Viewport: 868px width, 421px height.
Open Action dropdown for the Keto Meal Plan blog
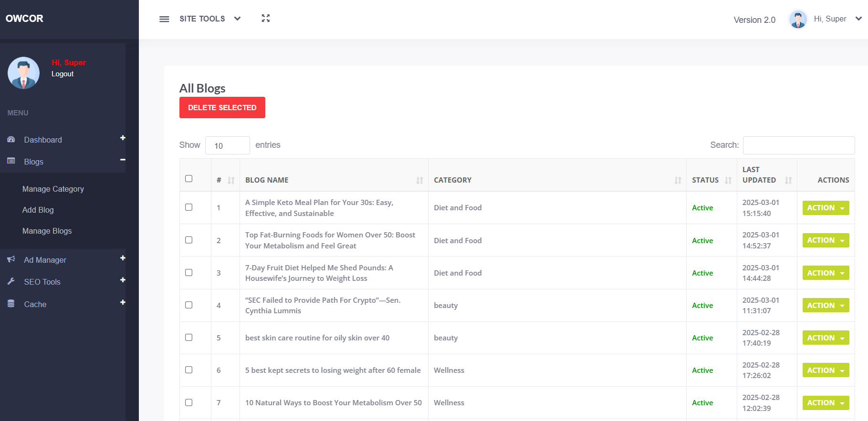pos(826,208)
